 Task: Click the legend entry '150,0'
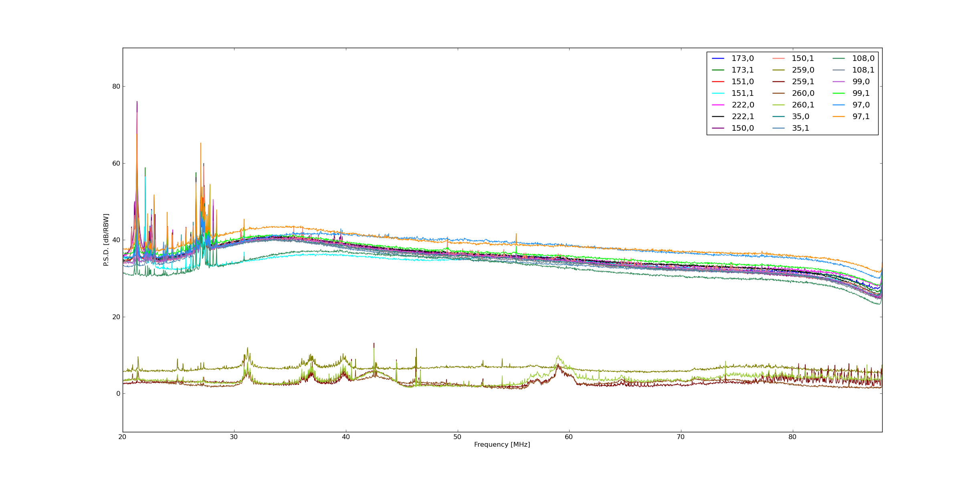pos(733,128)
